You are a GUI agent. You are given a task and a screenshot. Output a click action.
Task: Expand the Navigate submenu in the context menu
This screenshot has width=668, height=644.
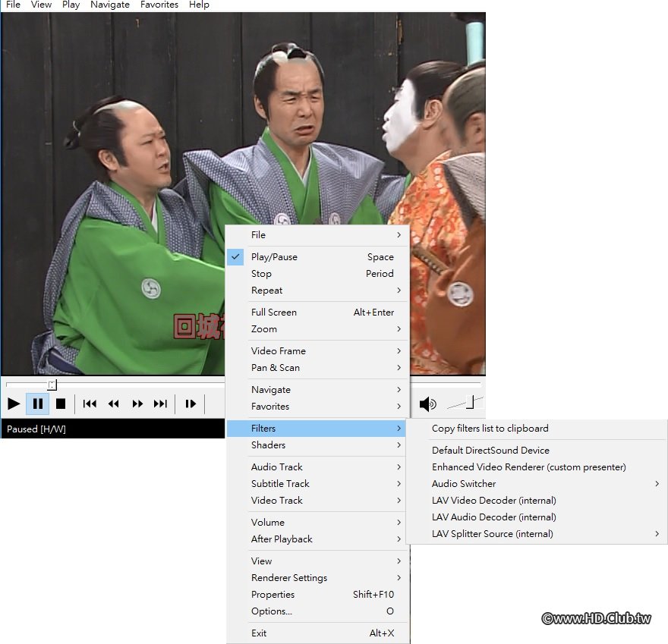click(x=317, y=390)
